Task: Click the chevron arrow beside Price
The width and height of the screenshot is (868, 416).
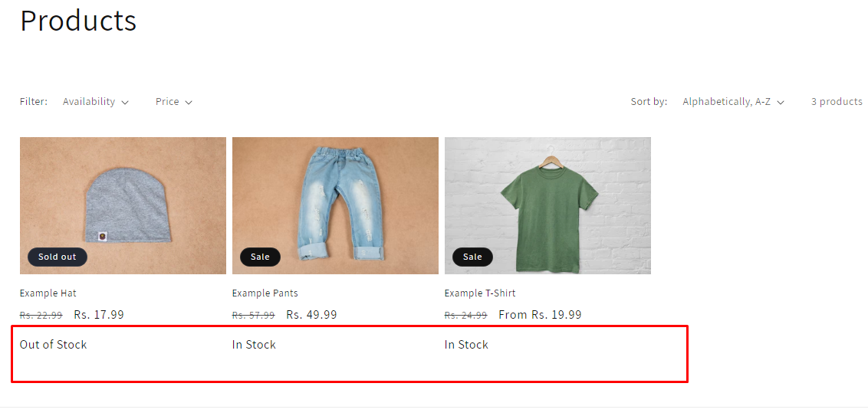Action: coord(189,102)
